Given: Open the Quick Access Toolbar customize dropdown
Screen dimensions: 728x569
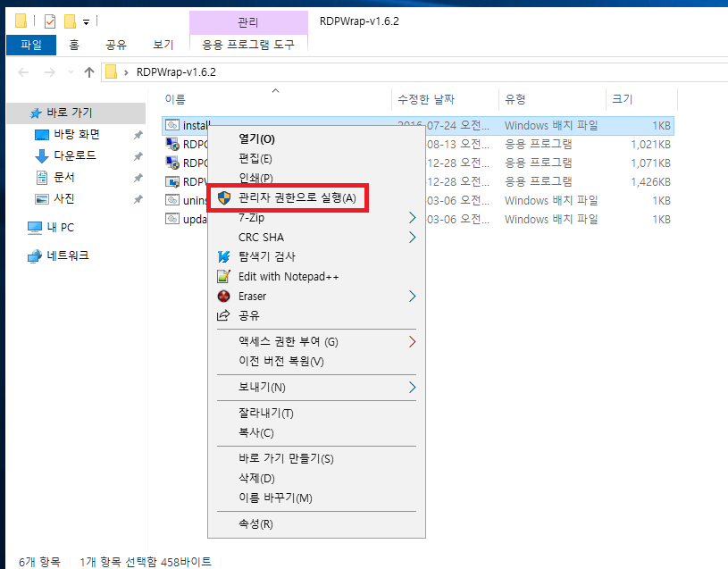Looking at the screenshot, I should tap(86, 21).
